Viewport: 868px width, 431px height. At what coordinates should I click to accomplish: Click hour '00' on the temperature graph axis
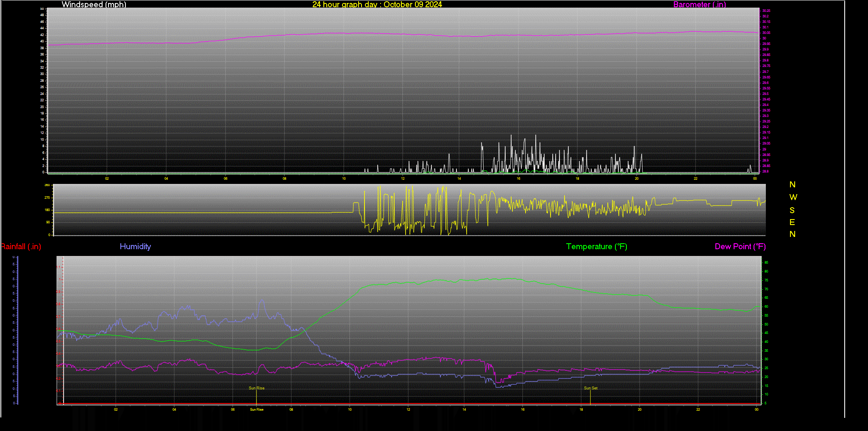tap(757, 409)
